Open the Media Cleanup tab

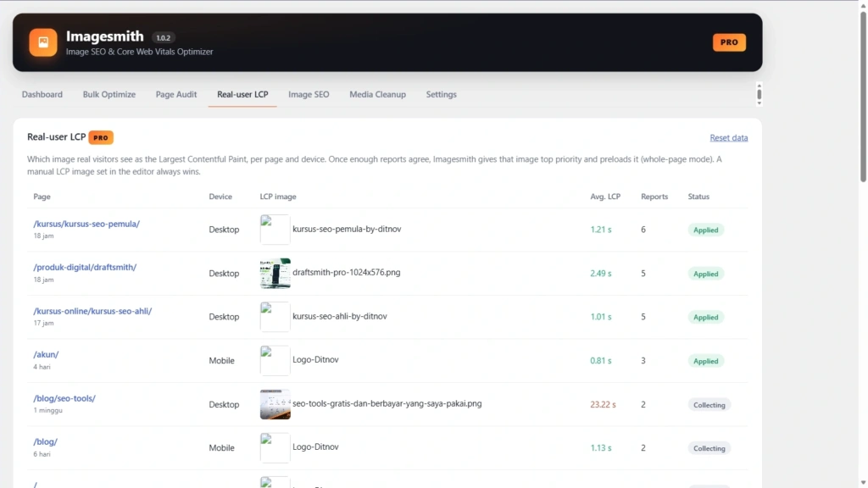coord(377,95)
